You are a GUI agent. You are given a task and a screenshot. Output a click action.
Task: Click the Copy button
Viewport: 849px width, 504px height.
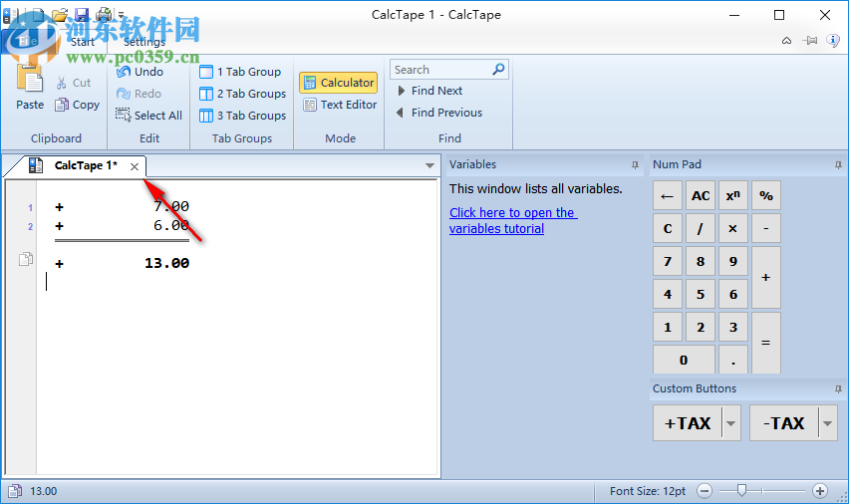[77, 105]
